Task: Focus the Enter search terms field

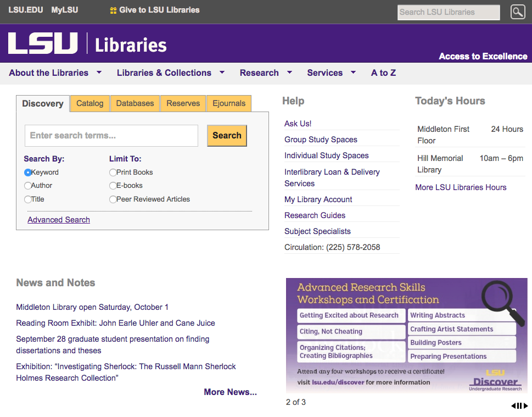Action: [x=111, y=136]
